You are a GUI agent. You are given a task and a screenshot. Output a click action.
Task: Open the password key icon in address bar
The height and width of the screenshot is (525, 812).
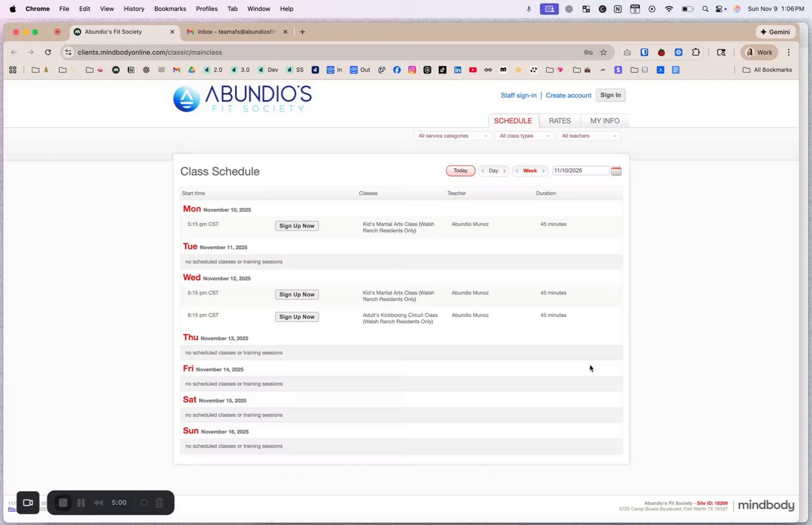pyautogui.click(x=588, y=52)
